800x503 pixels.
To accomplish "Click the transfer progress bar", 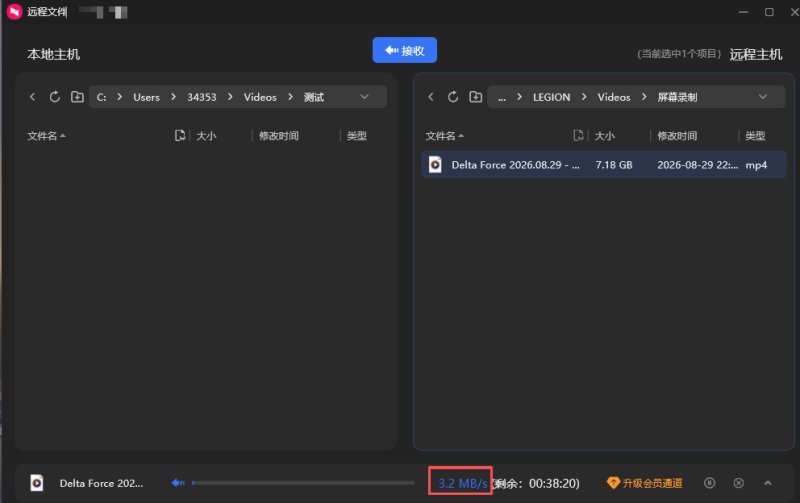I will [x=303, y=483].
